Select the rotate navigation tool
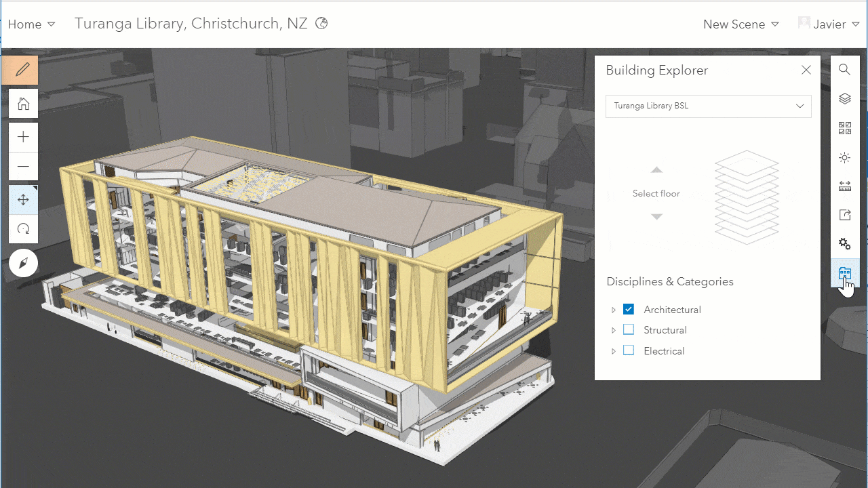The height and width of the screenshot is (488, 868). 23,229
